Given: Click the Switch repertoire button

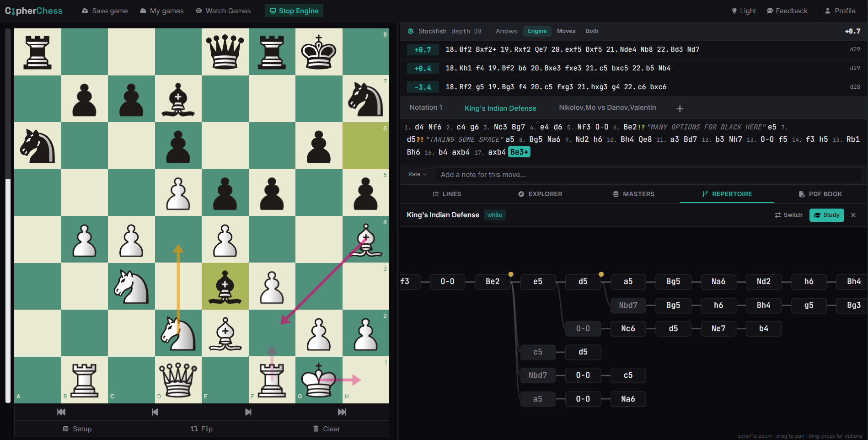Looking at the screenshot, I should click(788, 215).
